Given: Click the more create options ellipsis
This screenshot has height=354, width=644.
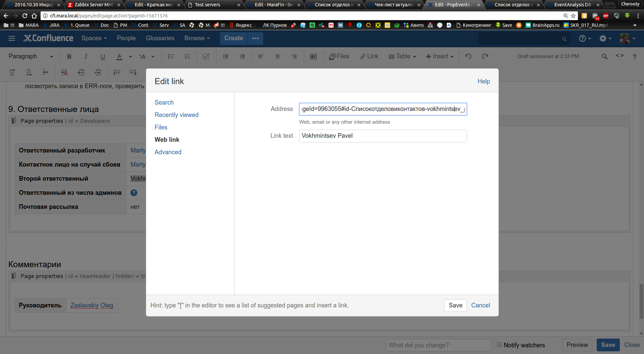Looking at the screenshot, I should tap(256, 38).
